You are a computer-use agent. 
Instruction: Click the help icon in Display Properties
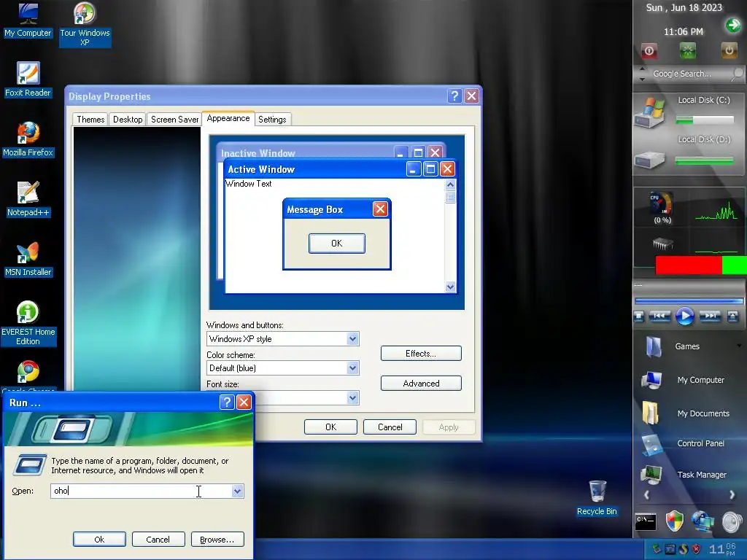(454, 96)
